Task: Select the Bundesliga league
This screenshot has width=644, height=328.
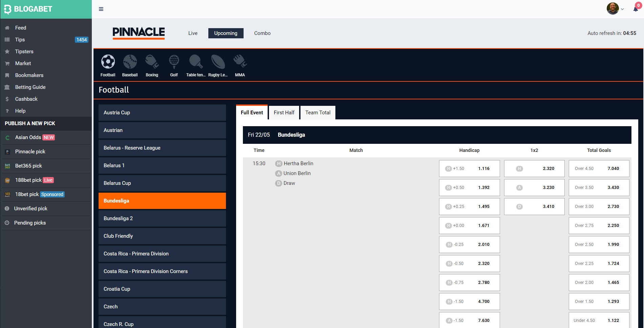Action: click(162, 201)
